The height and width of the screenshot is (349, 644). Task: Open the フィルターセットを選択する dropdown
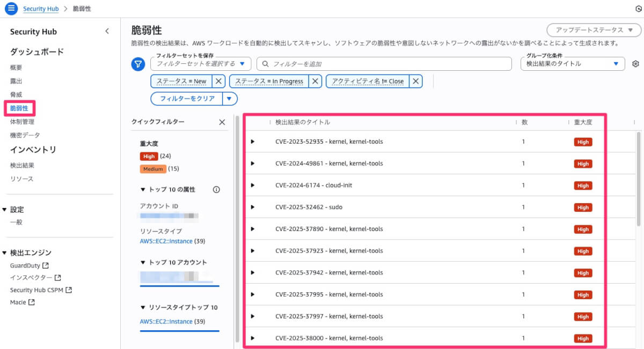pos(201,64)
